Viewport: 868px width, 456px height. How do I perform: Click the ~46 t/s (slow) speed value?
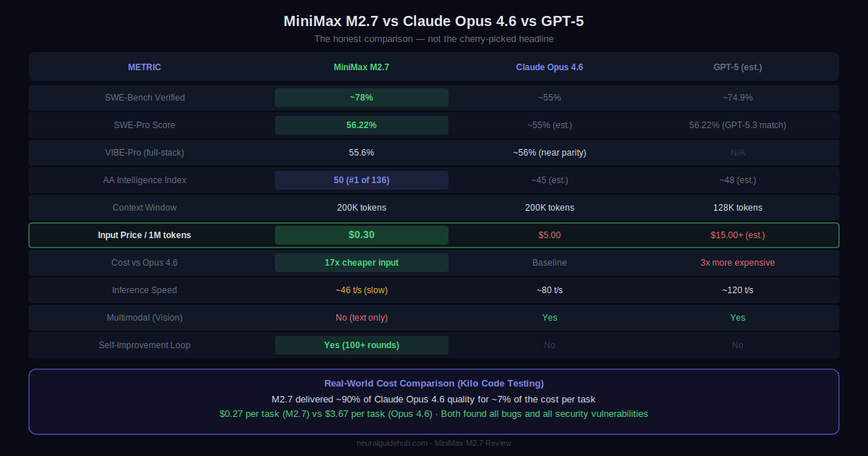coord(361,290)
